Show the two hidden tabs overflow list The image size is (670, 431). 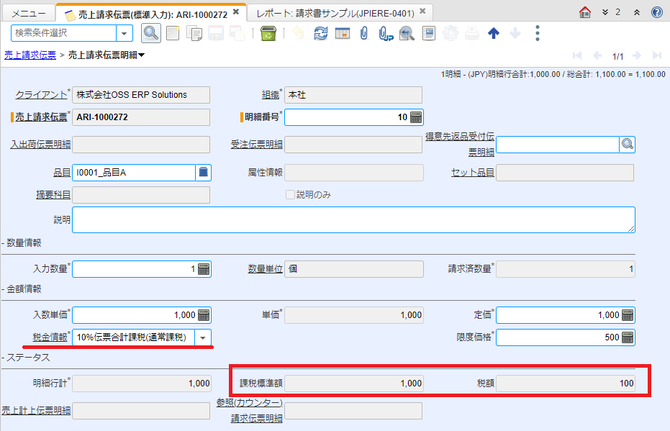pos(611,12)
